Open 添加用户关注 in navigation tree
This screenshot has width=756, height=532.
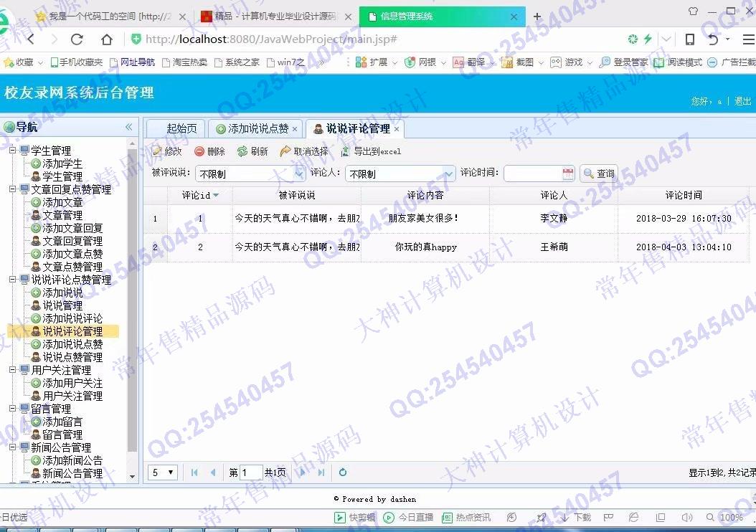tap(72, 383)
